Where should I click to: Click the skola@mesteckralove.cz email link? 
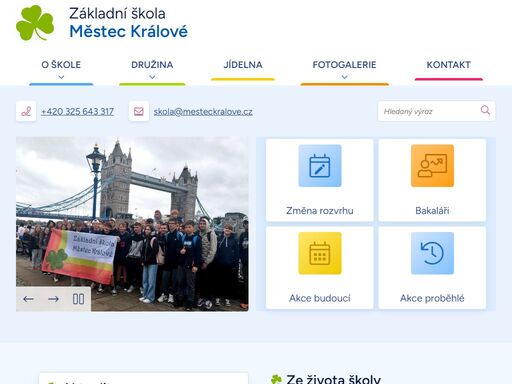[203, 111]
